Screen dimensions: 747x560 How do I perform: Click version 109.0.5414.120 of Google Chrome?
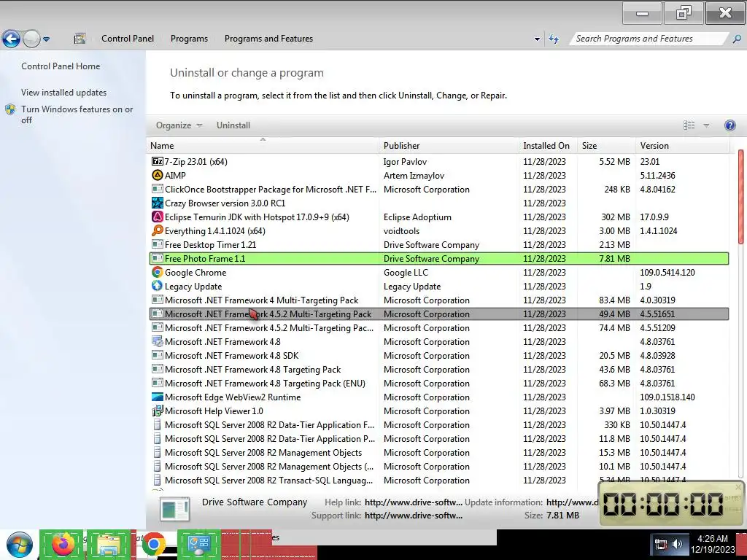click(667, 273)
